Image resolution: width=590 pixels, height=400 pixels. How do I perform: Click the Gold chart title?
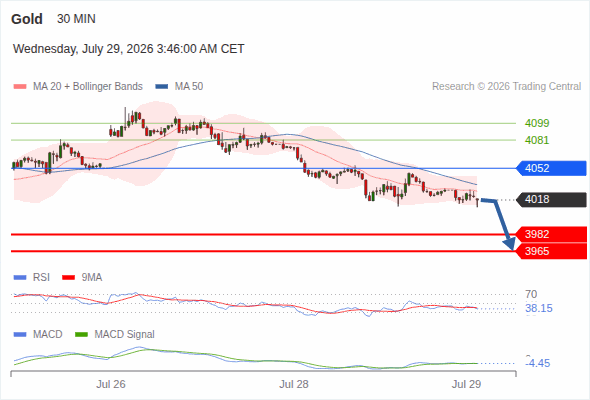tap(27, 19)
